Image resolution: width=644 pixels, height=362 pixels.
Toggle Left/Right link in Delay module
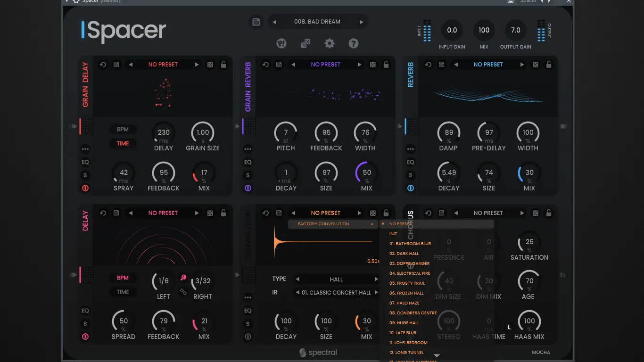point(183,292)
